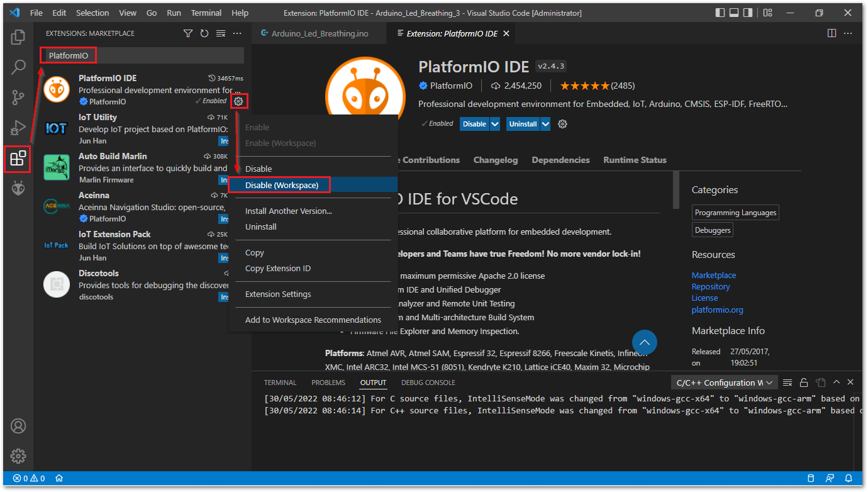
Task: Open the Marketplace resource link
Action: click(714, 275)
